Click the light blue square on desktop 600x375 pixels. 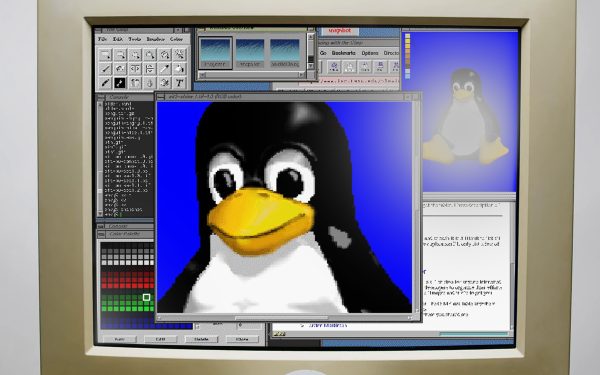pos(408,76)
